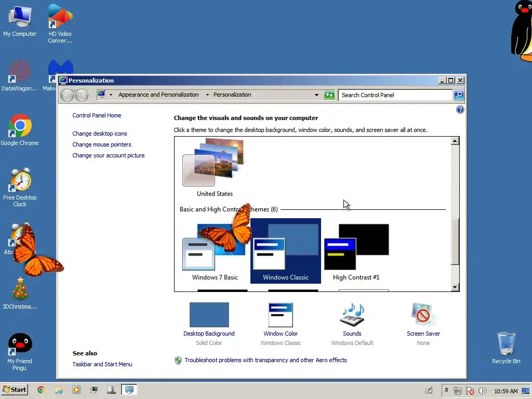Click the Search Control Panel field
The height and width of the screenshot is (399, 532).
click(x=395, y=95)
